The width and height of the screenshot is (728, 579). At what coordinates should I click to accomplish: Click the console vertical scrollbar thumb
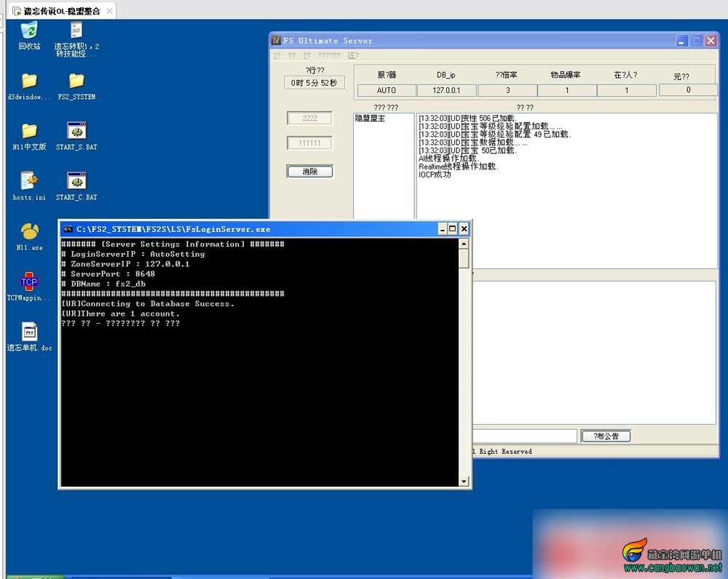pyautogui.click(x=463, y=258)
